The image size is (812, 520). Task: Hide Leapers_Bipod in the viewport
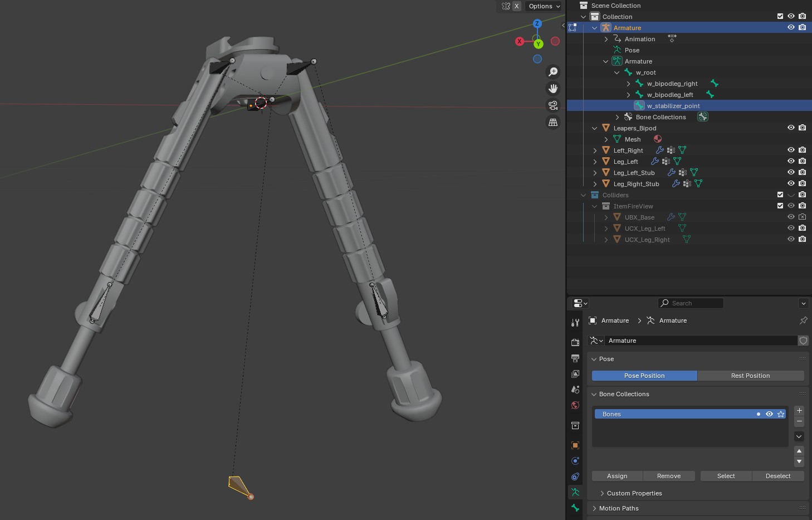pyautogui.click(x=791, y=128)
